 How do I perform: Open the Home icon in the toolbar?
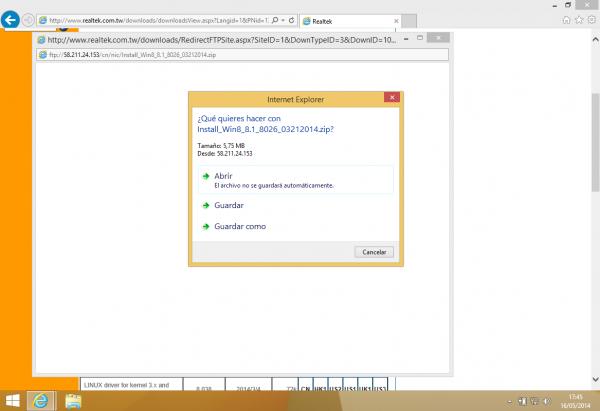coord(566,20)
